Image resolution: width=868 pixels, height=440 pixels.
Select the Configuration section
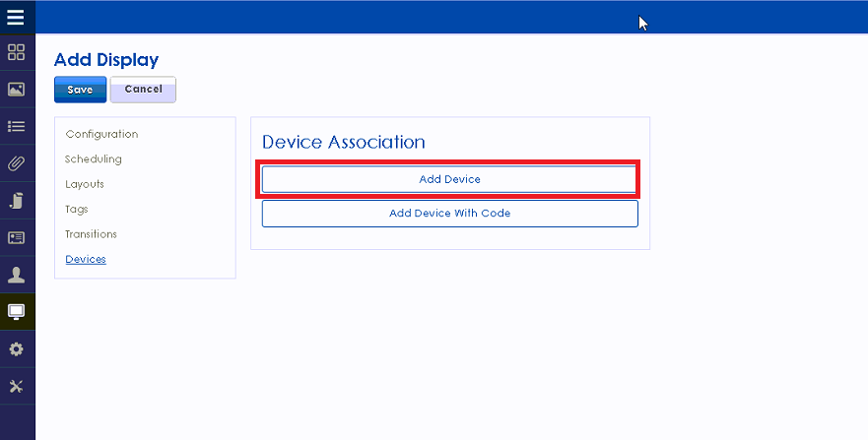101,134
